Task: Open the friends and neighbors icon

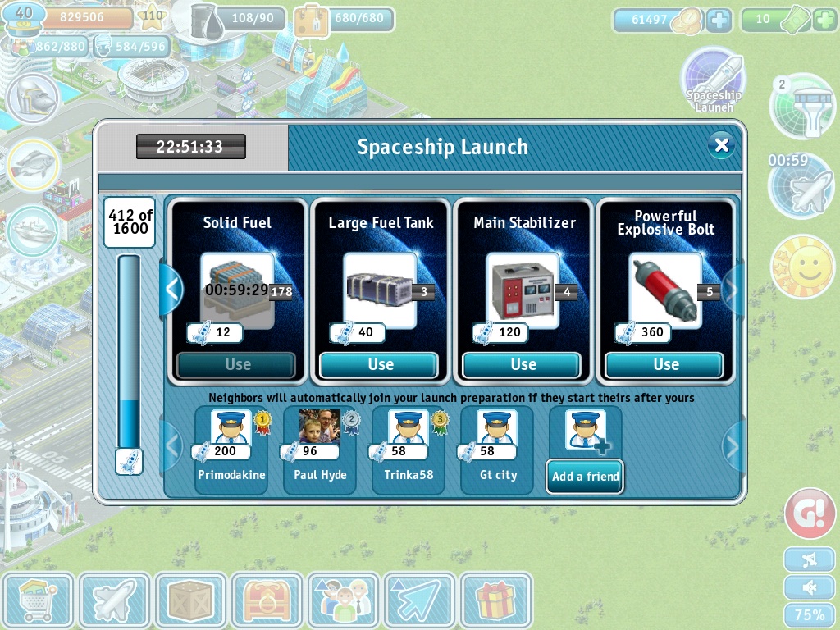Action: click(344, 600)
